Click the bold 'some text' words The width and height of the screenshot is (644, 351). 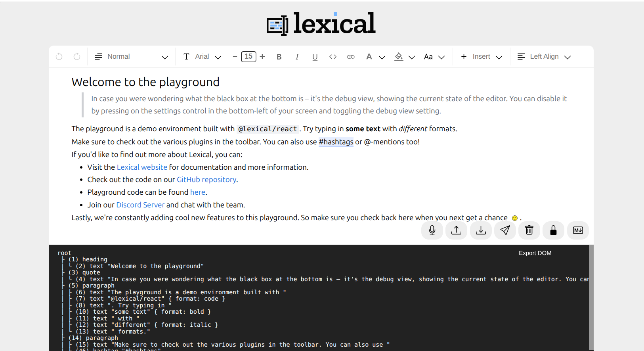(x=363, y=129)
